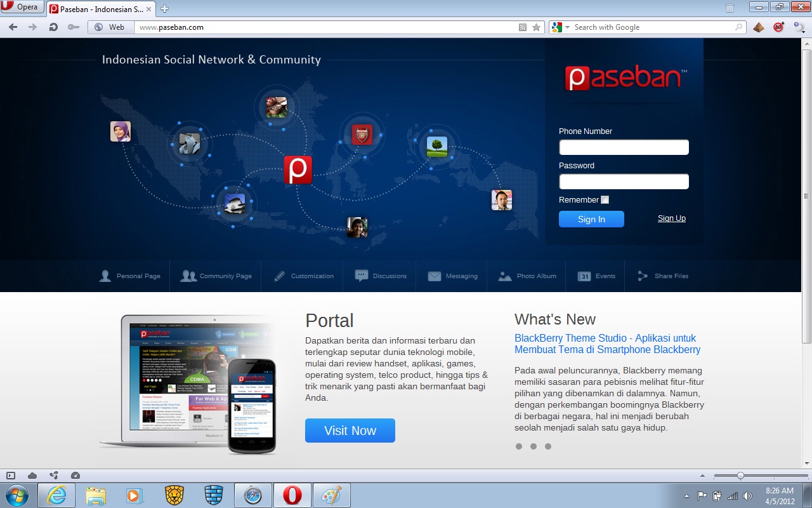Viewport: 812px width, 508px height.
Task: Toggle the Remember checkbox
Action: 605,200
